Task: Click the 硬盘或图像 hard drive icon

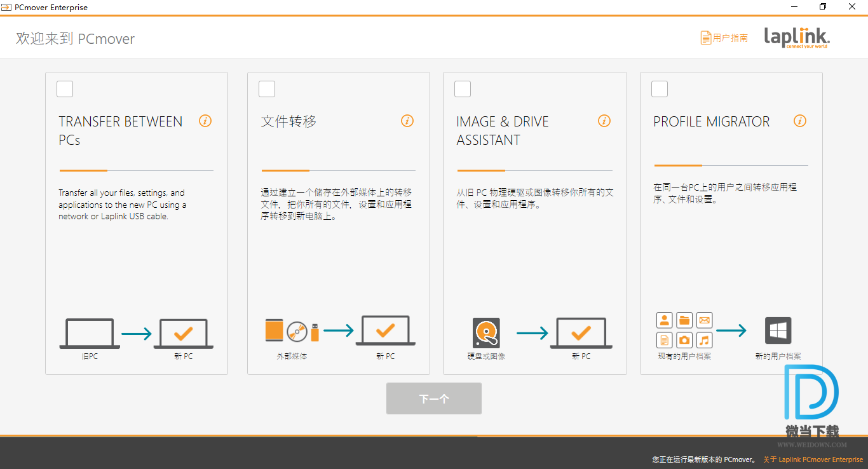Action: click(x=486, y=333)
